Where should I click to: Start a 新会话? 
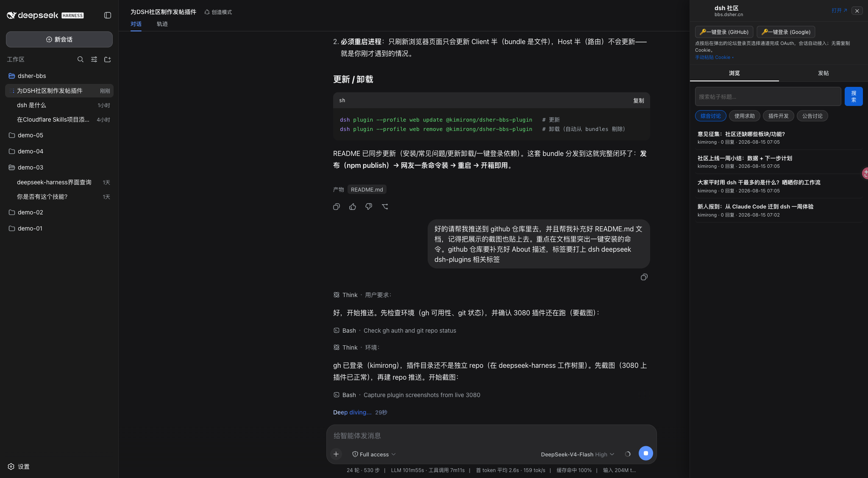[59, 39]
